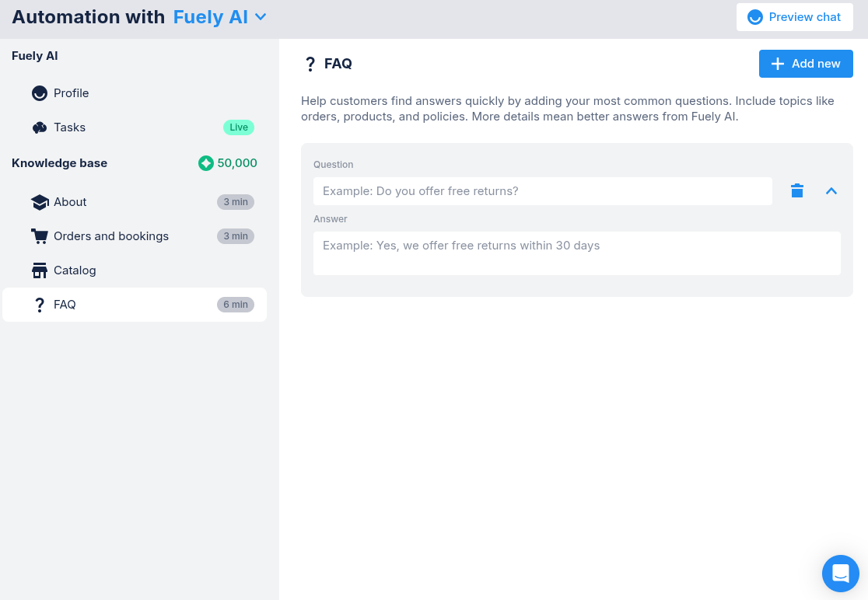Screen dimensions: 868x600
Task: Click the FAQ question mark sidebar icon
Action: pyautogui.click(x=40, y=305)
